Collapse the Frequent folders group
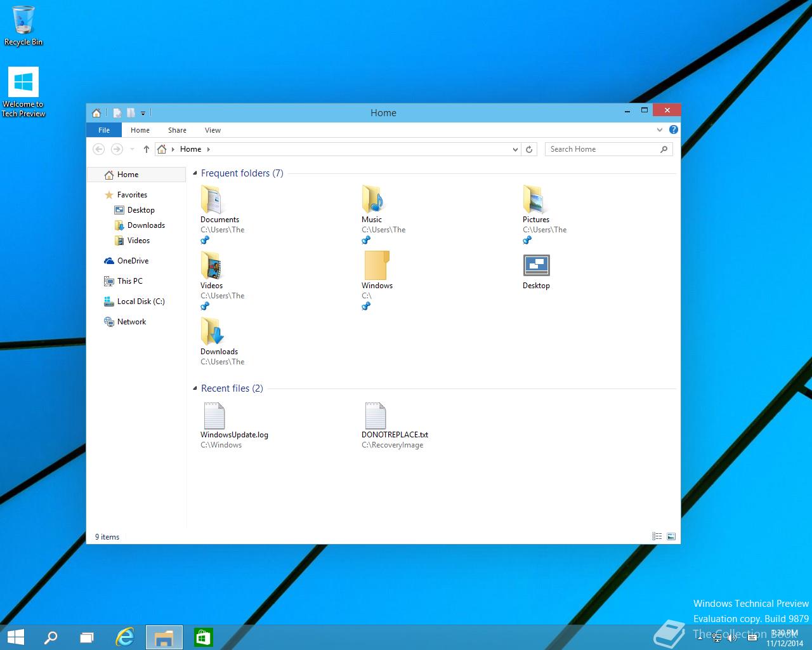812x650 pixels. click(195, 173)
